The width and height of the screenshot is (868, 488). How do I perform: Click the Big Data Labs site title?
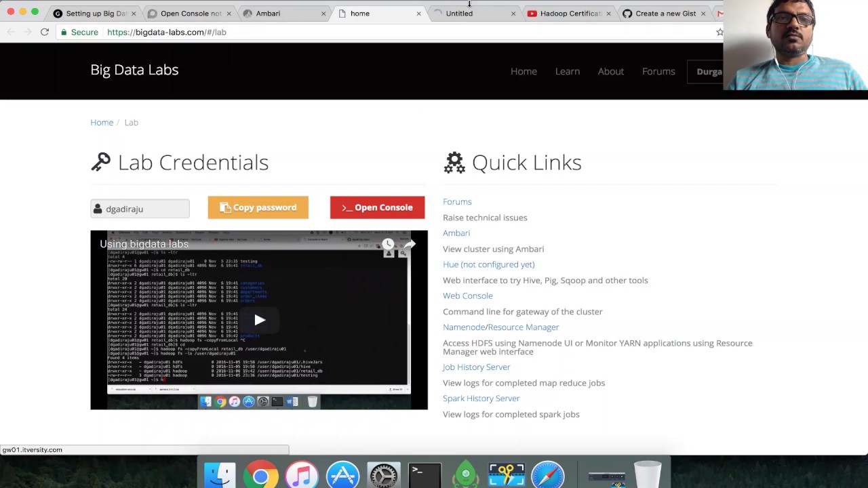pos(134,70)
